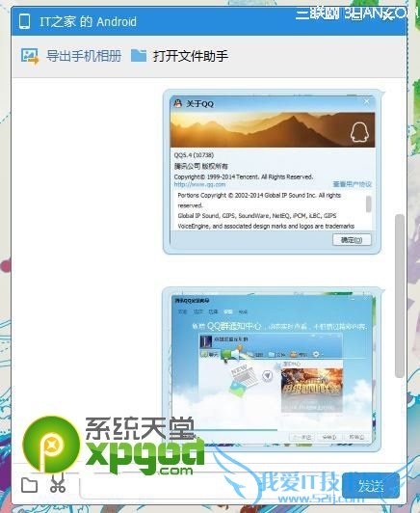Click the phone device icon in title bar
This screenshot has width=420, height=513.
point(25,21)
